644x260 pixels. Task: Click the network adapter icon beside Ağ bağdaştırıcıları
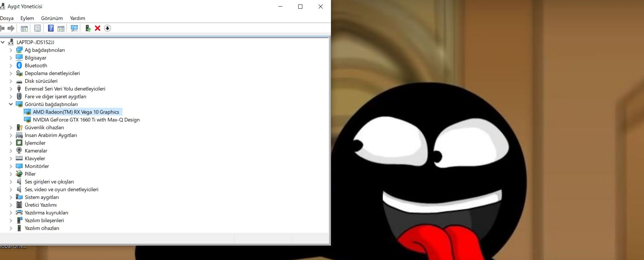(x=19, y=50)
